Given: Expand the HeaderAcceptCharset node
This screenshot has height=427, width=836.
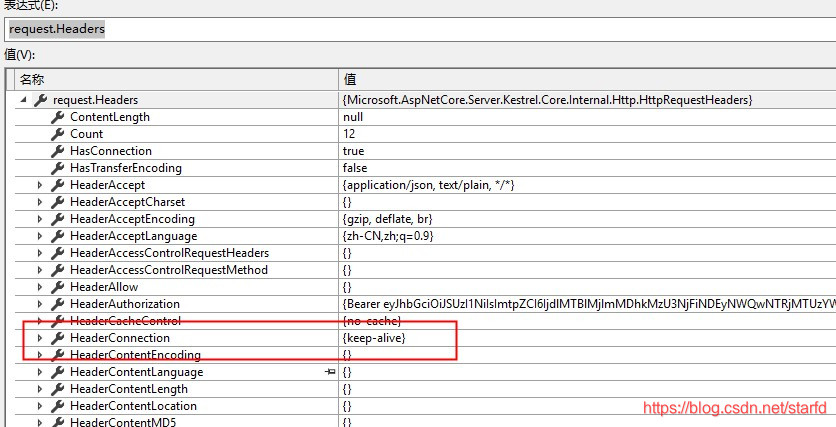Looking at the screenshot, I should pos(39,202).
